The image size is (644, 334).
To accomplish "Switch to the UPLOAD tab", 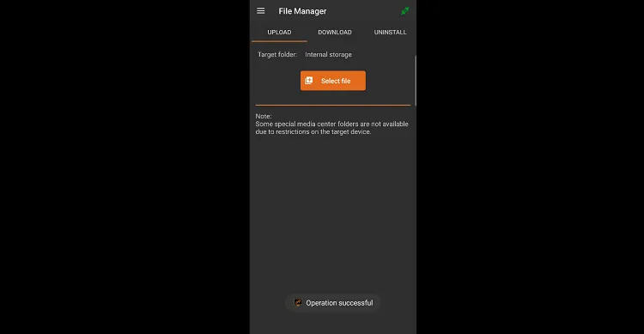I will point(279,33).
